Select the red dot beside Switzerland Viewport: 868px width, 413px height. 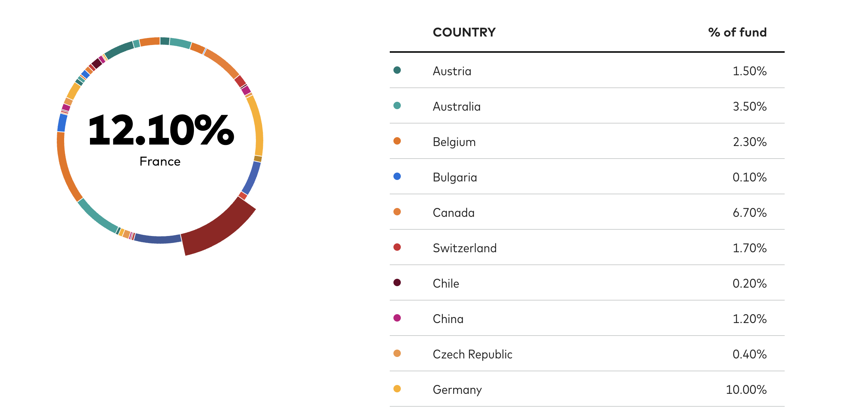tap(397, 247)
